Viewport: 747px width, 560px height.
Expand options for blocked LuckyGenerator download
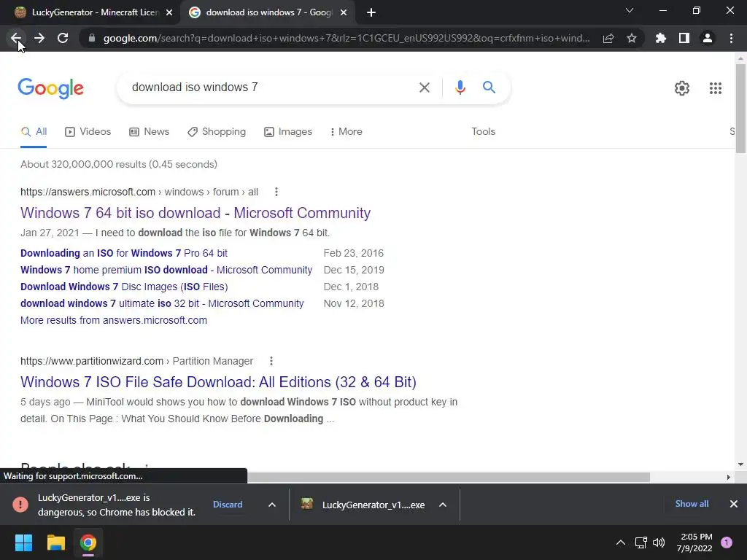(x=271, y=505)
